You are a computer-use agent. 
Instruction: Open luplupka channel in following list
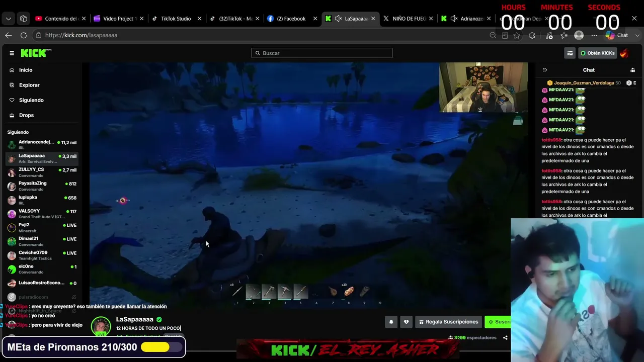(42, 200)
